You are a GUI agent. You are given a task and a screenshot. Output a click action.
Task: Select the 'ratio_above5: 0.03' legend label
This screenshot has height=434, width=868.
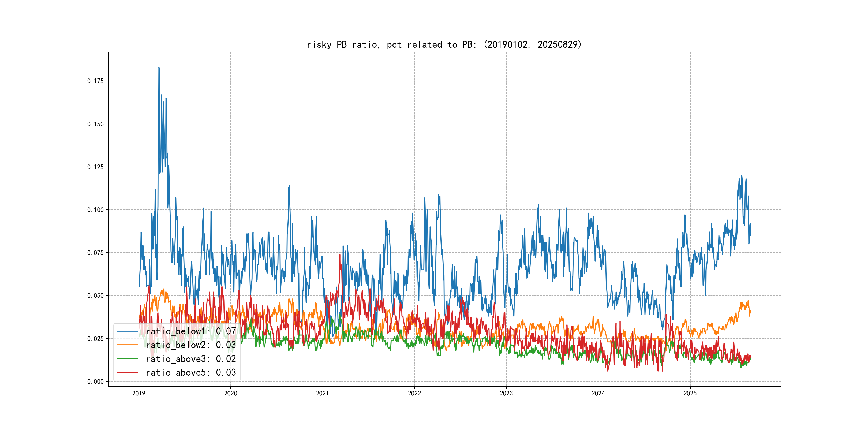(x=191, y=373)
